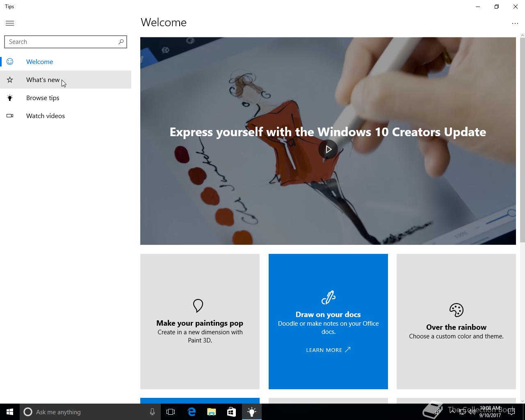Screen dimensions: 525x420
Task: Open the hamburger navigation menu
Action: point(10,23)
